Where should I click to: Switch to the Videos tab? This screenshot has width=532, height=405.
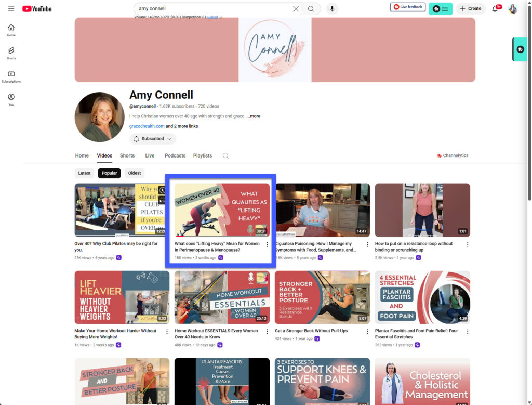coord(104,155)
